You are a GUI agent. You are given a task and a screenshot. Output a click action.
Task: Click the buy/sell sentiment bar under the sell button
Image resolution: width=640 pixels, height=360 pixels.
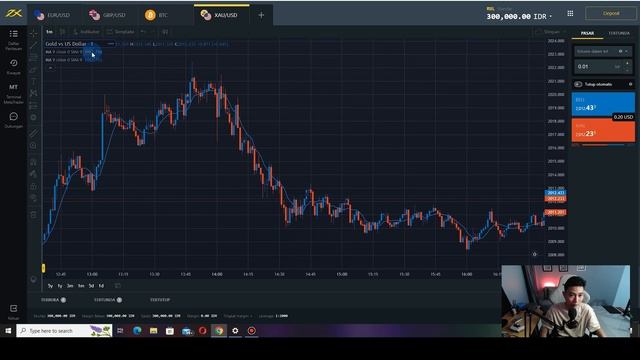click(x=603, y=144)
